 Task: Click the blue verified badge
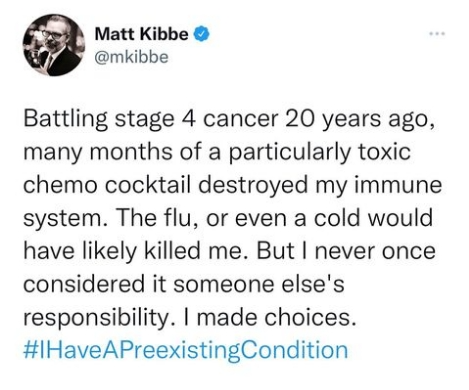(201, 34)
